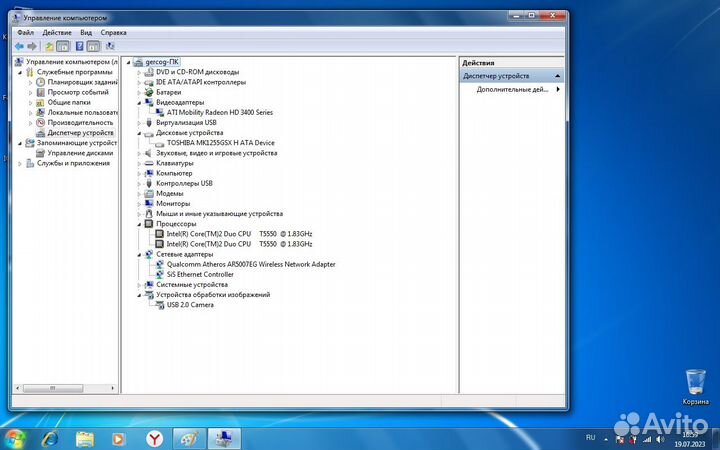Click Дополнительные действия in the Actions pane
This screenshot has height=450, width=720.
[x=511, y=90]
